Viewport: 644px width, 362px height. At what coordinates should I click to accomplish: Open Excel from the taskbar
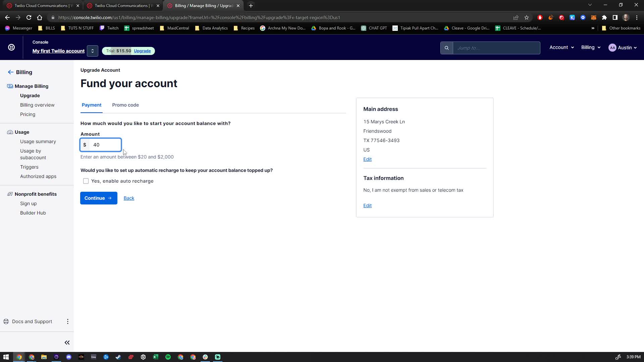point(156,357)
